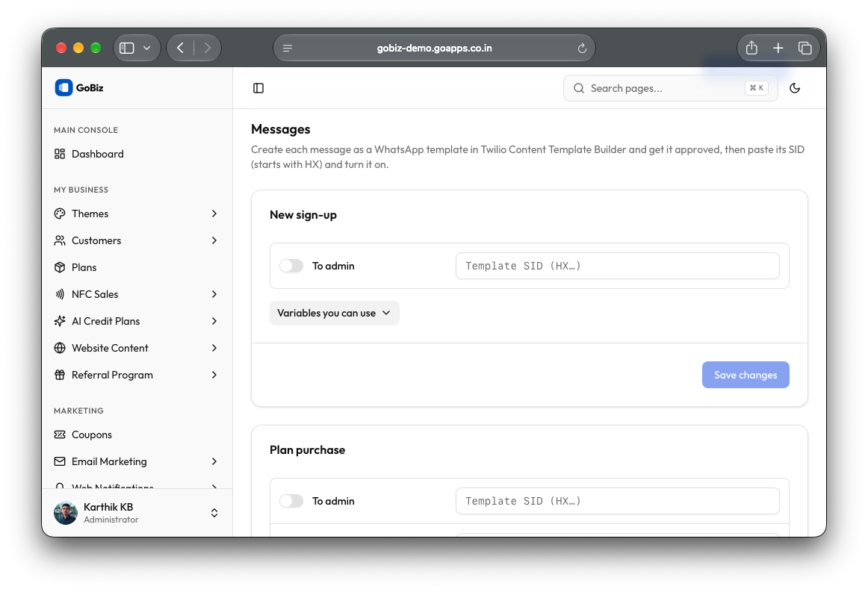Click the AI Credit Plans sparkle icon
Viewport: 868px width, 592px height.
[x=60, y=321]
